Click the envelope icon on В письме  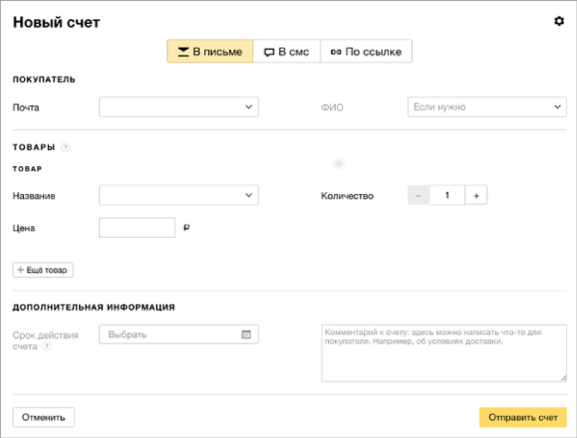[183, 52]
